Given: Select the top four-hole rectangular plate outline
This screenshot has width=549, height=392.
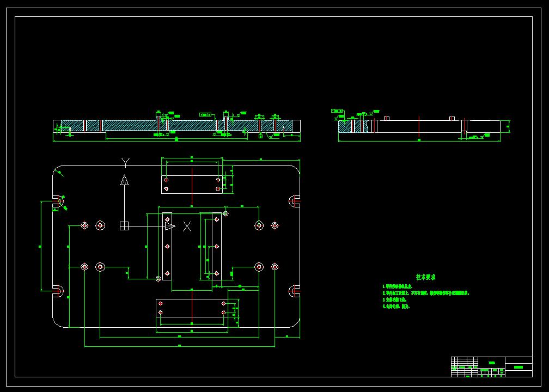Looking at the screenshot, I should (192, 185).
